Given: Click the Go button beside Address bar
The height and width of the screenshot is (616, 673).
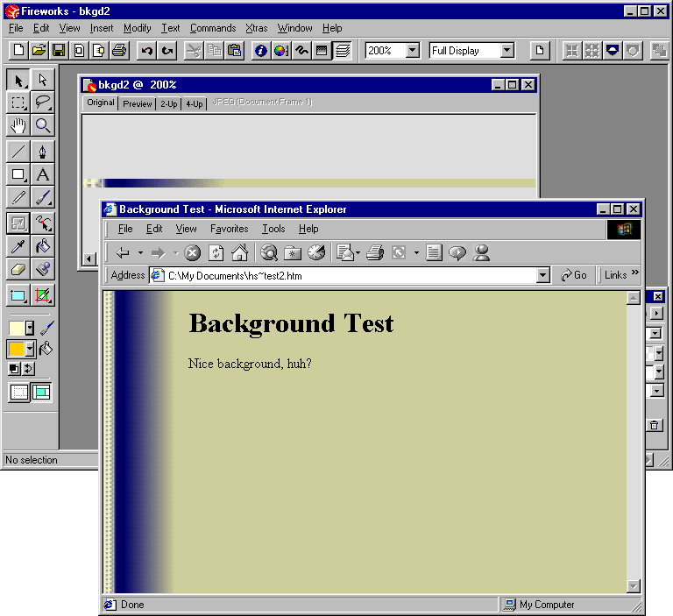Looking at the screenshot, I should click(x=575, y=275).
